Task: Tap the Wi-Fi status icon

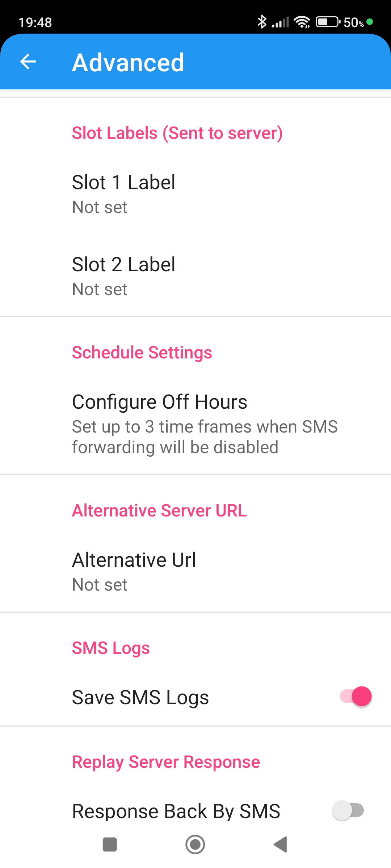Action: point(302,22)
